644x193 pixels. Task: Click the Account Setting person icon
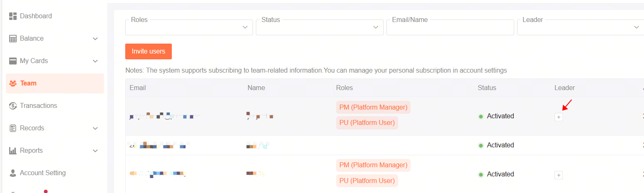[x=13, y=173]
